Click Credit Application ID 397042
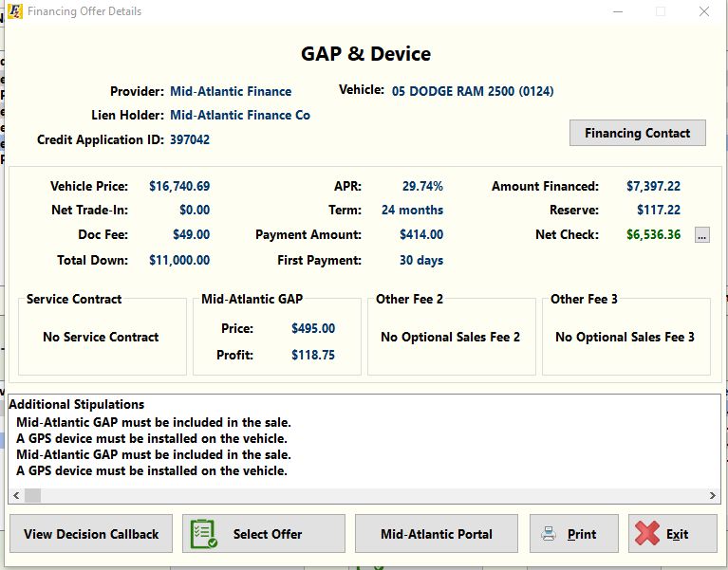 pyautogui.click(x=190, y=139)
